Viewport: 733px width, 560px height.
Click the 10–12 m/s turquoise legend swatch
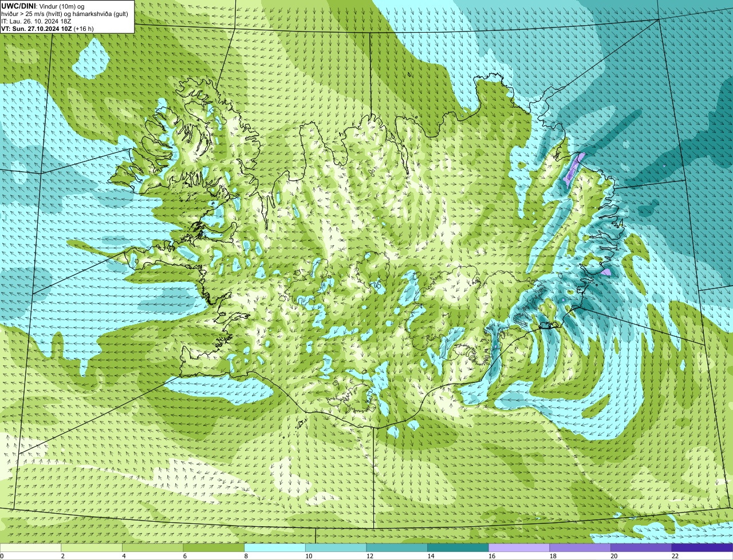pyautogui.click(x=336, y=547)
